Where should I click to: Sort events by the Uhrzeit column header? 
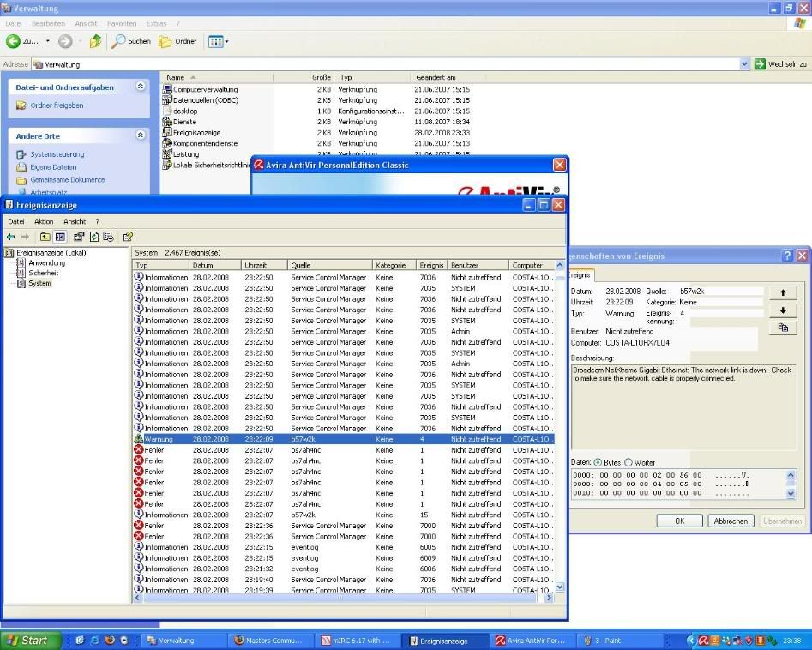click(x=264, y=265)
